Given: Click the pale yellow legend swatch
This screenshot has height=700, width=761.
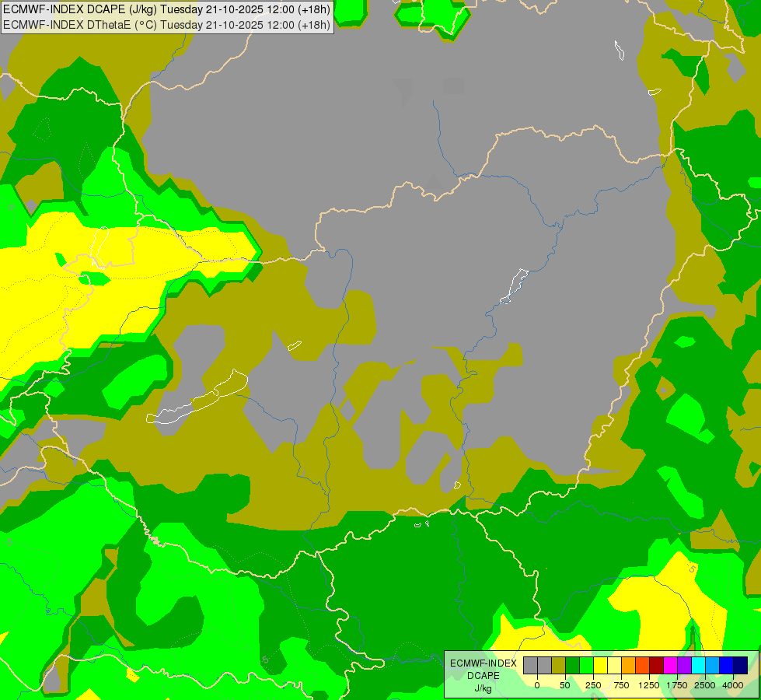Looking at the screenshot, I should point(614,665).
